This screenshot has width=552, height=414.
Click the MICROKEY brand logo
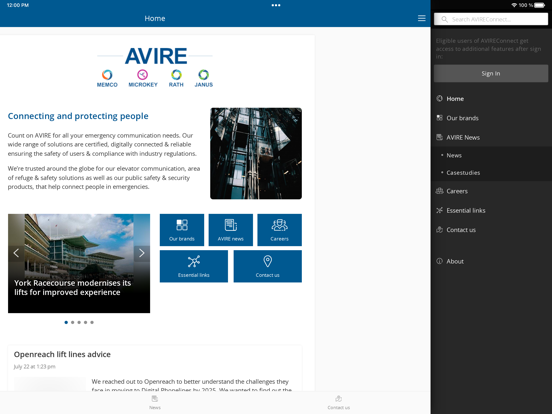pyautogui.click(x=143, y=78)
